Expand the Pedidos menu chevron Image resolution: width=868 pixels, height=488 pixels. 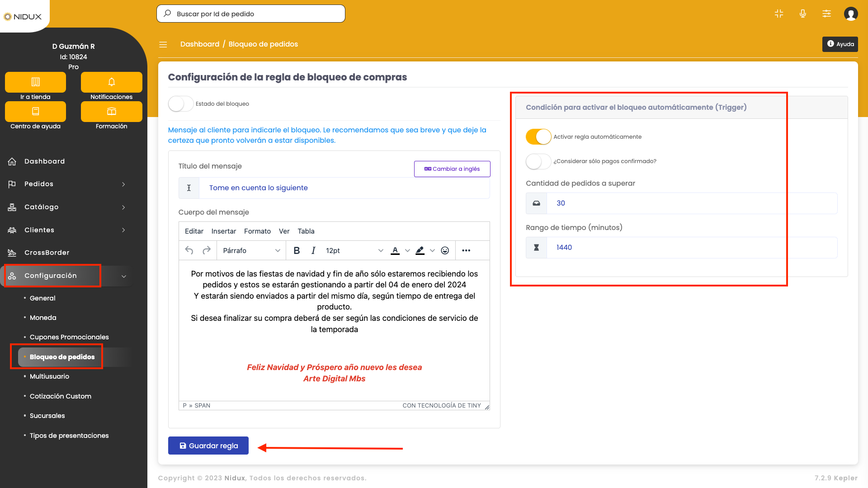pos(123,184)
